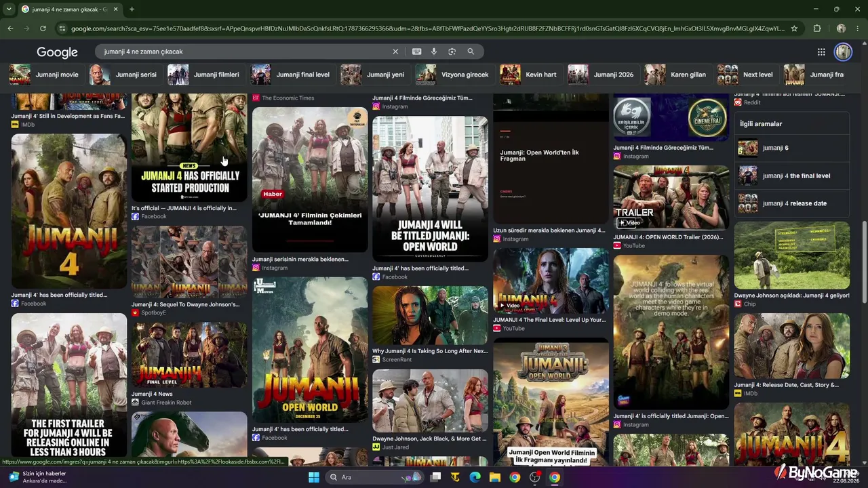Click the taskbar search box 'Ara'
This screenshot has height=488, width=868.
click(x=373, y=477)
